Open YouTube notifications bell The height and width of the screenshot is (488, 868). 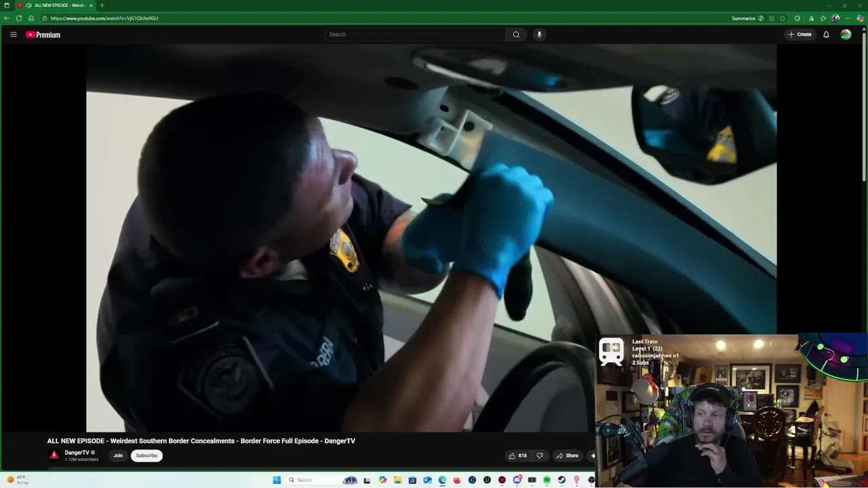coord(826,35)
